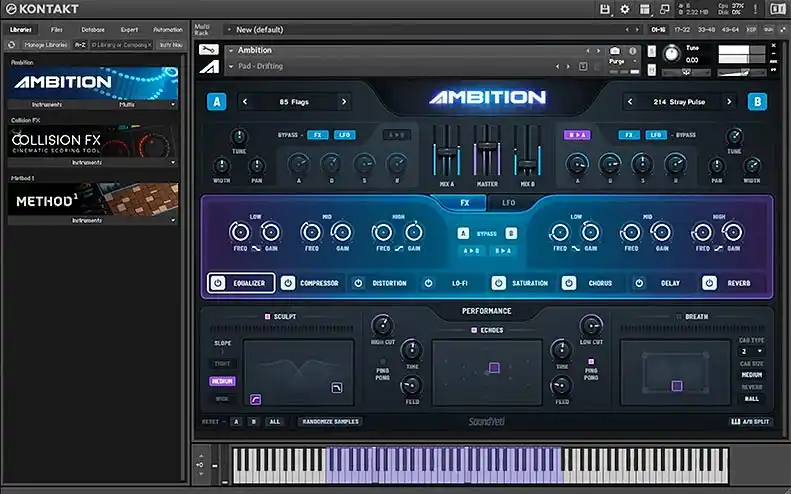This screenshot has height=494, width=791.
Task: Switch to the LFO tab
Action: (x=508, y=203)
